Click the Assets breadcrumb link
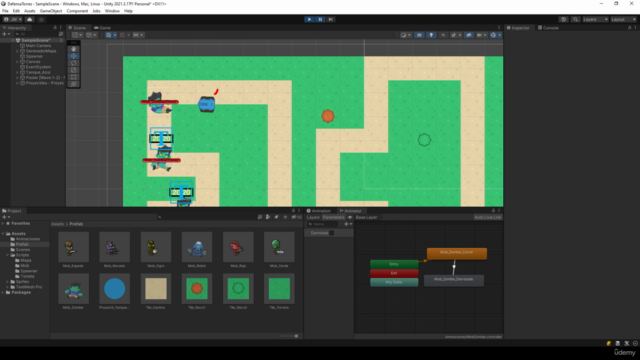The height and width of the screenshot is (360, 640). click(57, 224)
